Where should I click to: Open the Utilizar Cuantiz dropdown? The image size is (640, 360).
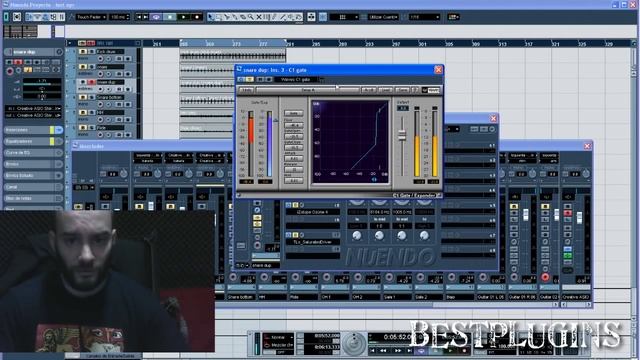(x=383, y=17)
